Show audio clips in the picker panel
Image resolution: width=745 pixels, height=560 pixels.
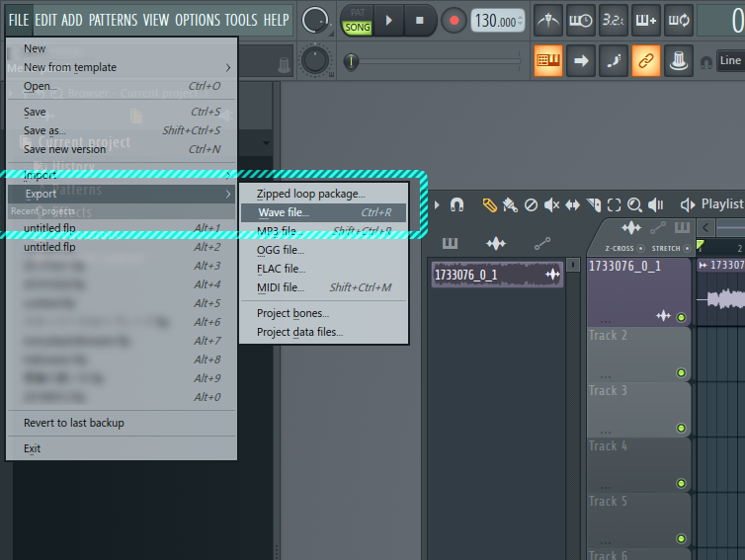(x=496, y=244)
